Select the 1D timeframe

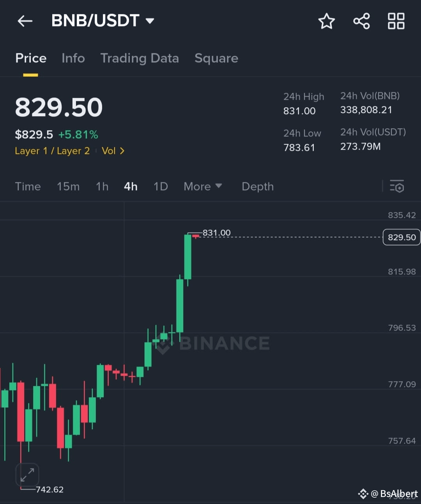click(161, 186)
